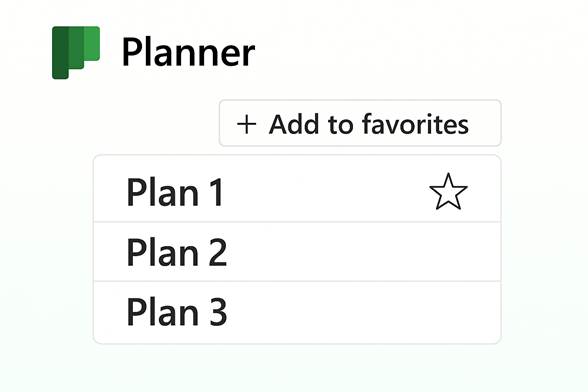Select the Add to favorites button
Image resolution: width=588 pixels, height=392 pixels.
[x=360, y=123]
